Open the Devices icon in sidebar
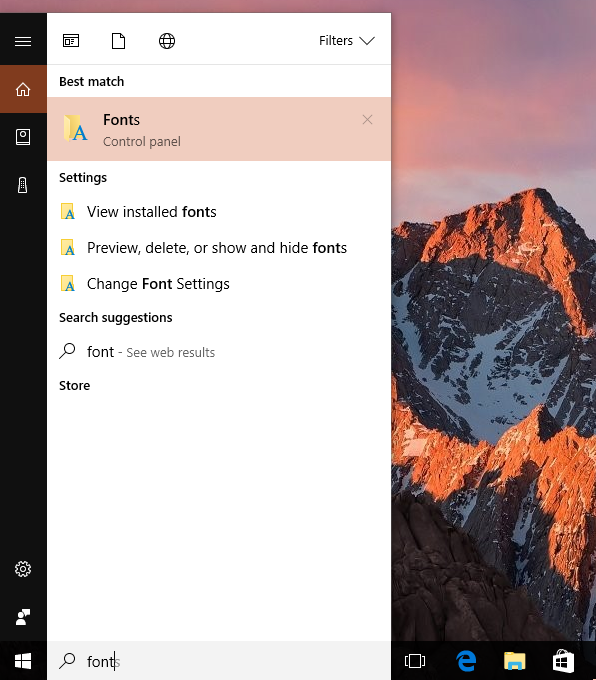The height and width of the screenshot is (680, 596). pos(23,185)
